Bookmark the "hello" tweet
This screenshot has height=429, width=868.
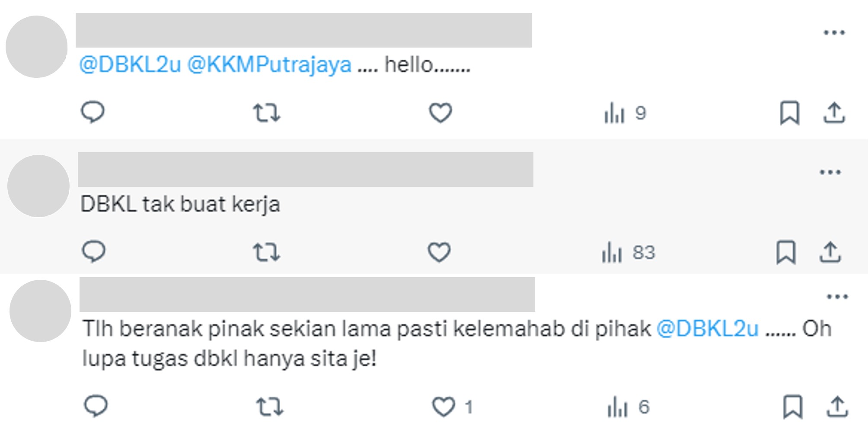[789, 113]
